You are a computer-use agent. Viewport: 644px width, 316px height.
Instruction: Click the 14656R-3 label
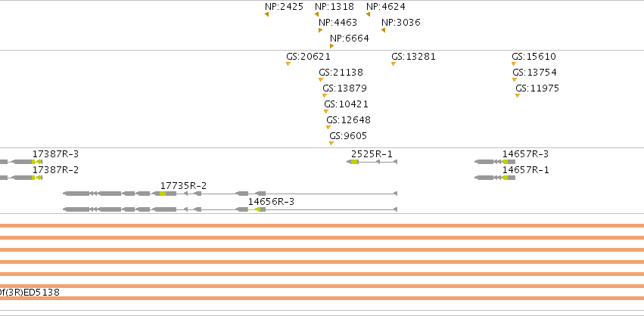click(271, 202)
